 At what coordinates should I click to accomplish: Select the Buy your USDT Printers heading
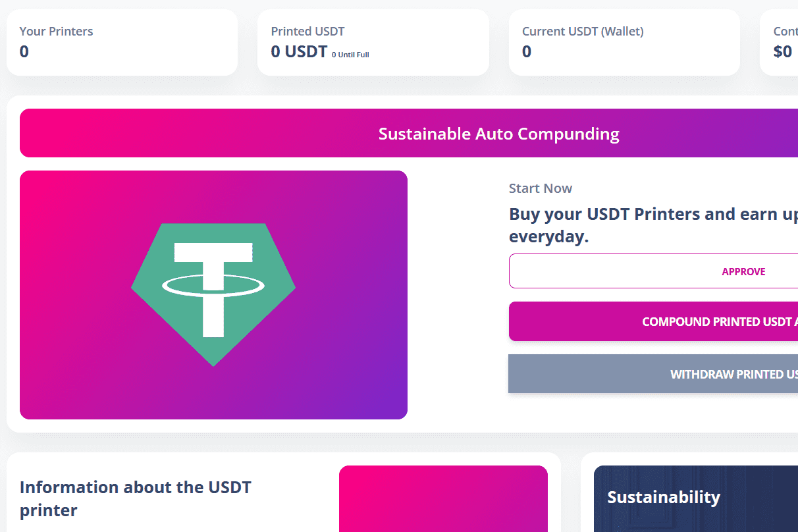click(653, 225)
